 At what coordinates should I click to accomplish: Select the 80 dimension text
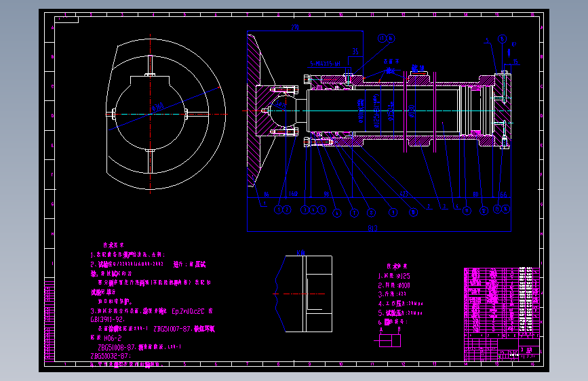pyautogui.click(x=475, y=195)
